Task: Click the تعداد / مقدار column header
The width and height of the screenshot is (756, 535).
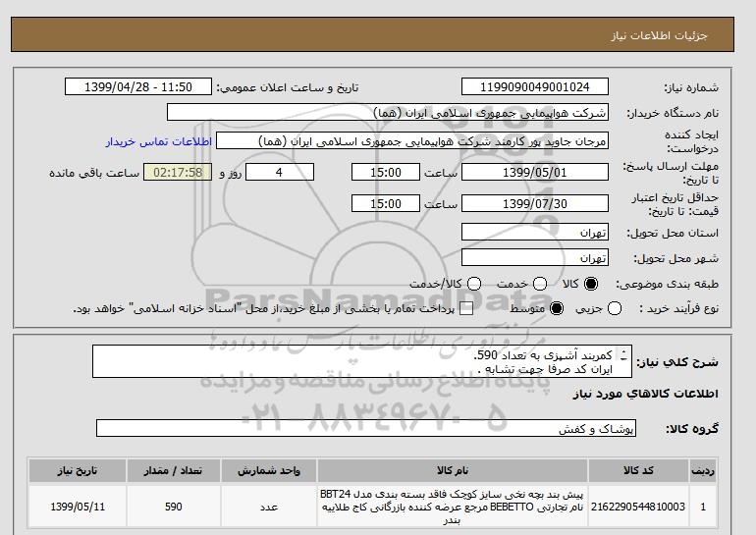Action: tap(173, 470)
